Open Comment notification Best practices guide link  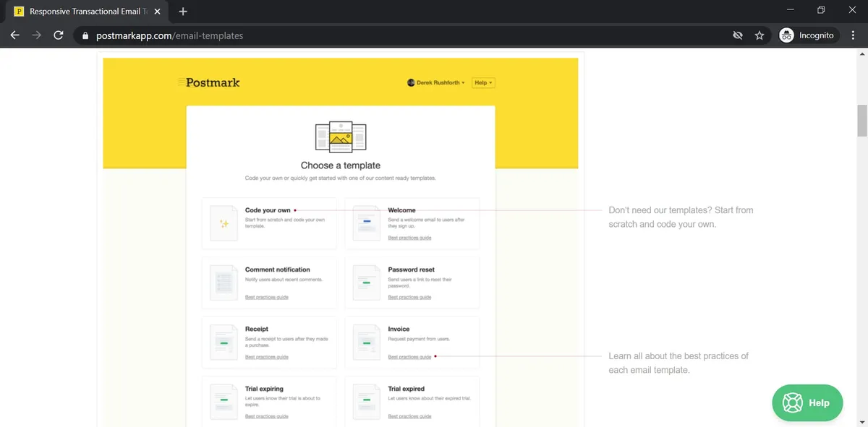(267, 297)
